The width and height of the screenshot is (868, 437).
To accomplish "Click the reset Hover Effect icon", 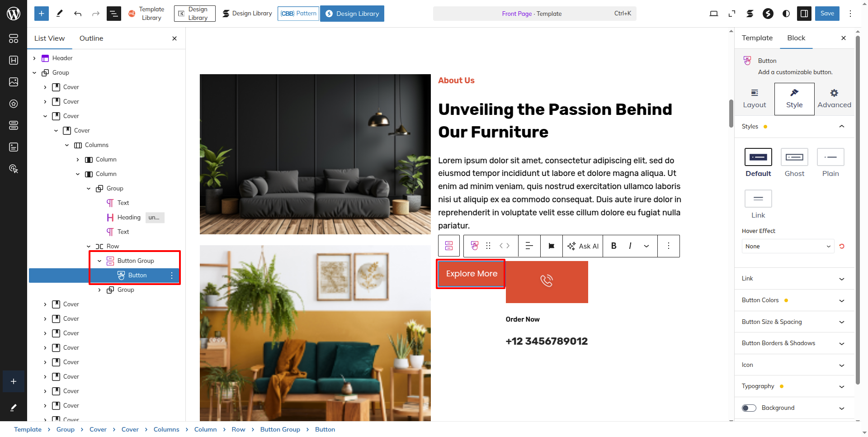I will [842, 246].
